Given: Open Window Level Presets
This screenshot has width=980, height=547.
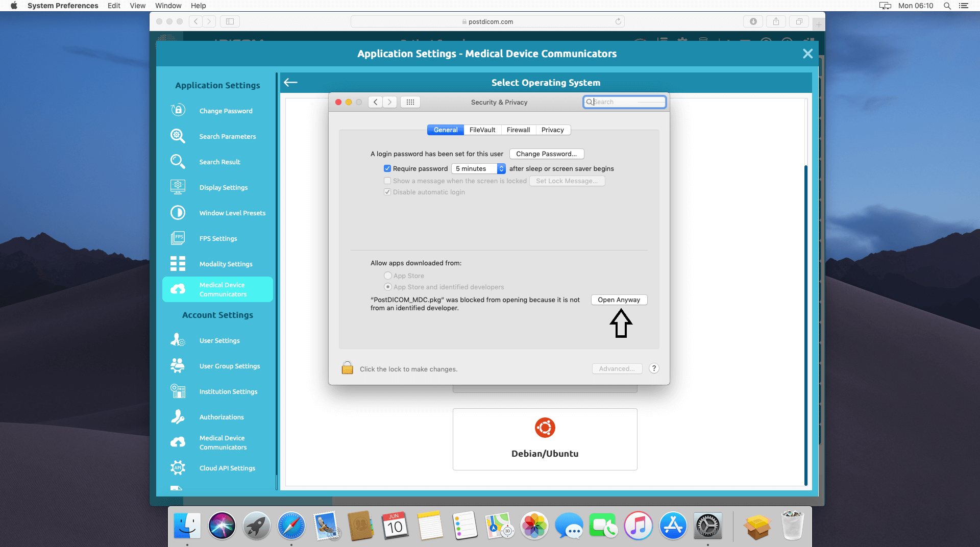Looking at the screenshot, I should pyautogui.click(x=217, y=213).
